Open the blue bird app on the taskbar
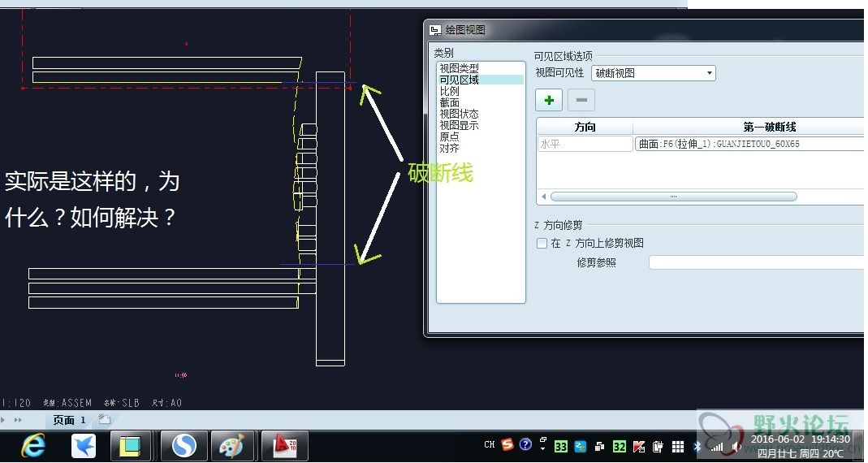The width and height of the screenshot is (868, 463). click(83, 446)
